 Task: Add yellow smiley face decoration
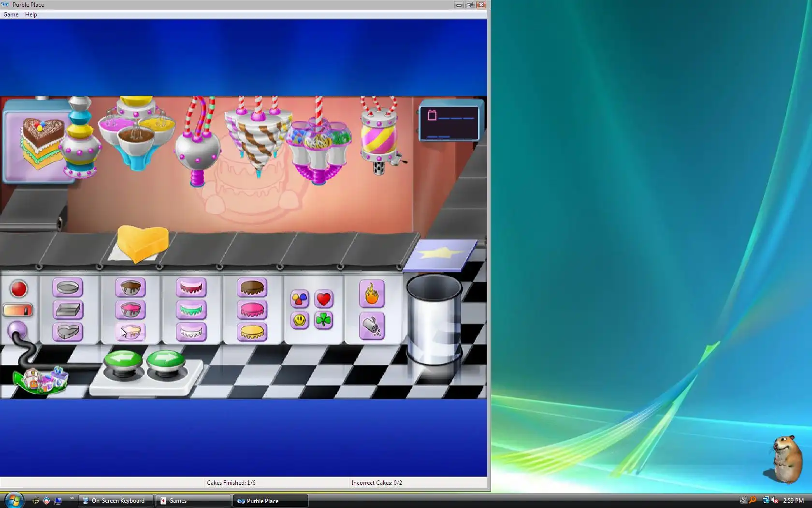(300, 320)
